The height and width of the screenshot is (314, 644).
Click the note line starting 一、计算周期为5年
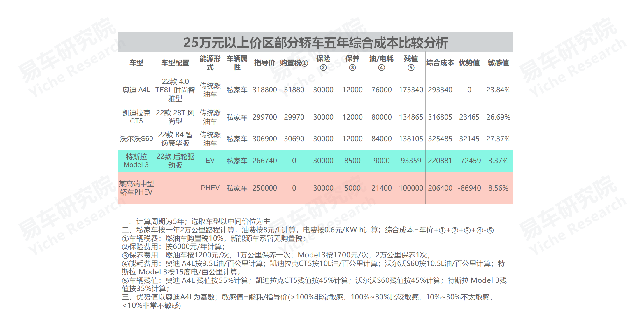[x=196, y=221]
